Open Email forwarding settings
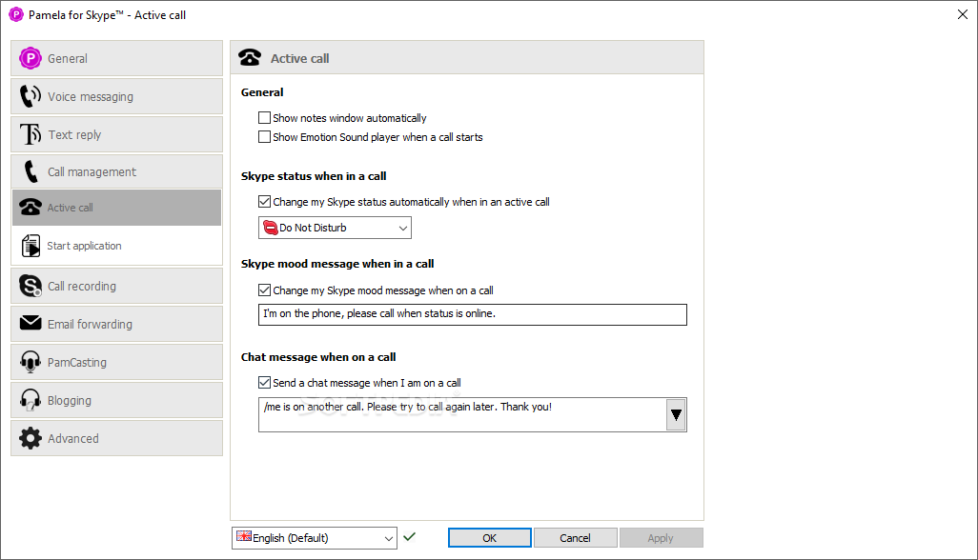Screen dimensions: 978x560 tap(116, 324)
